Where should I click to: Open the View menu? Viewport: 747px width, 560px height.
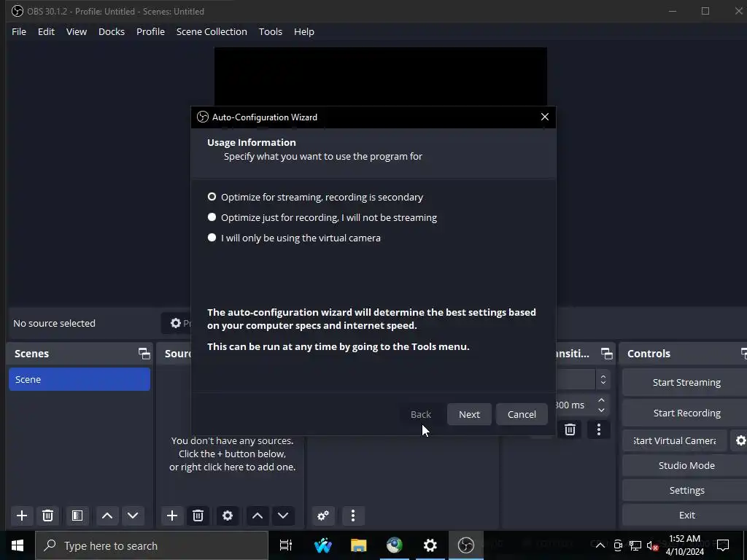(x=76, y=31)
